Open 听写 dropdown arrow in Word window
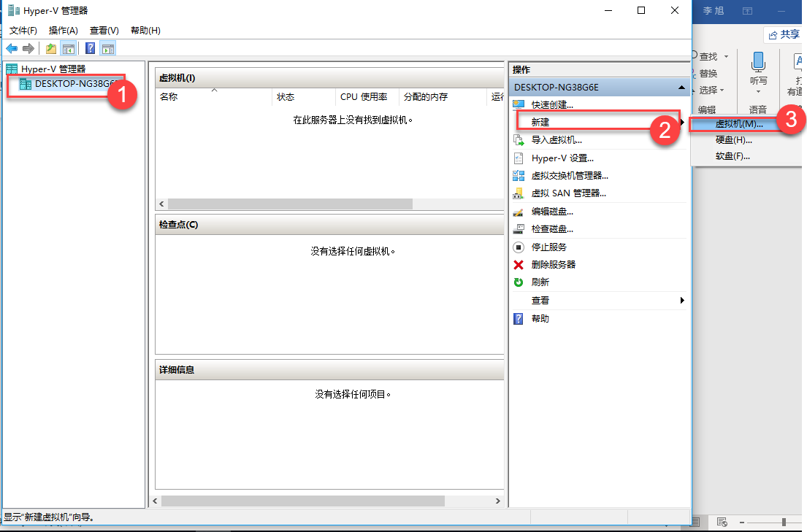Image resolution: width=807 pixels, height=532 pixels. point(758,92)
